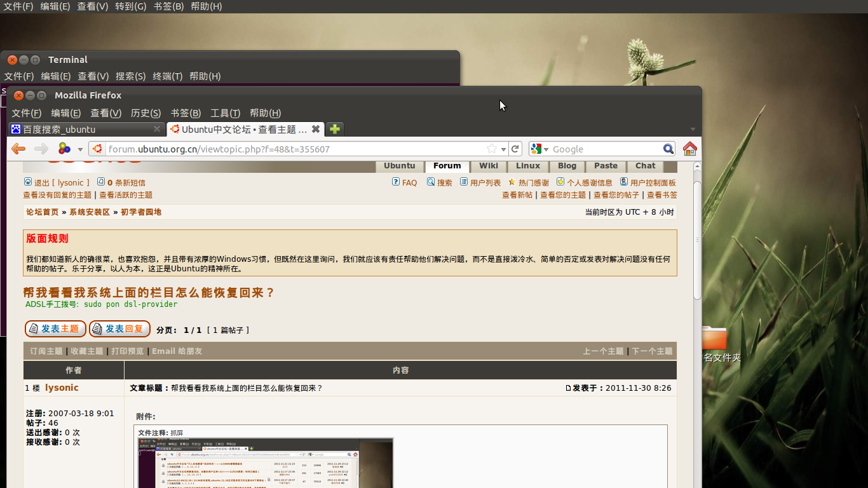Switch to 百度搜索_ubuntu tab
Screen dimensions: 868x488
(x=87, y=129)
